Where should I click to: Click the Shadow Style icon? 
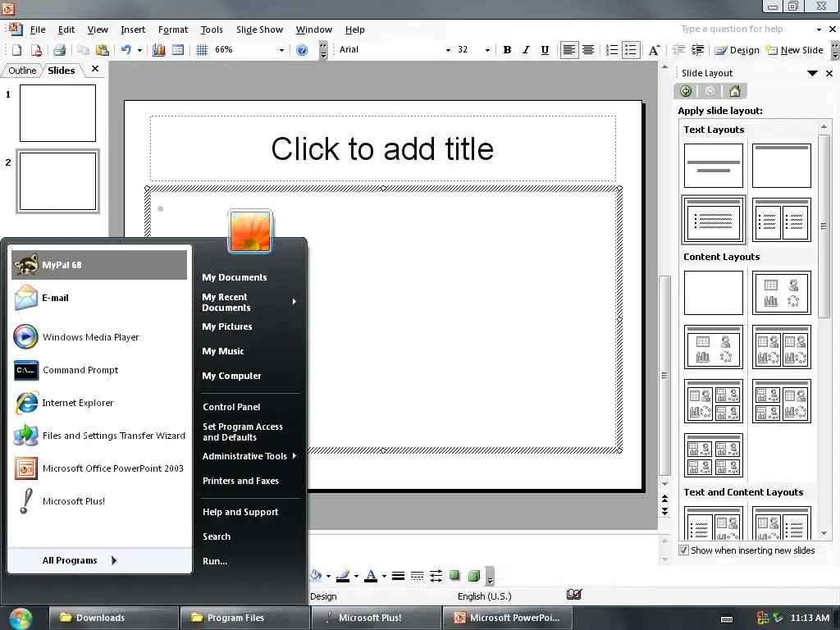(454, 576)
